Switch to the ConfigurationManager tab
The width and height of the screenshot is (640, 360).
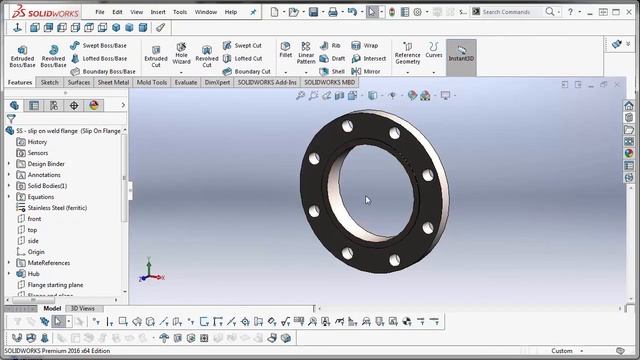(54, 105)
